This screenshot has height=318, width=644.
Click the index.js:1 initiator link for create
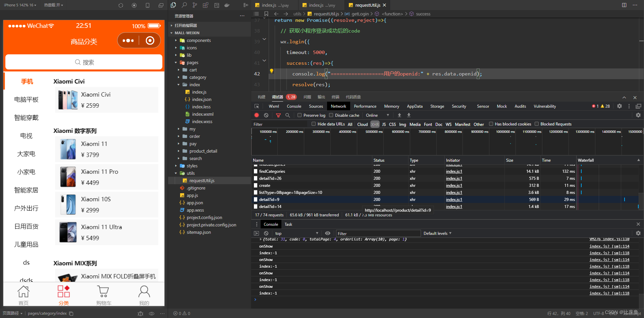(454, 185)
